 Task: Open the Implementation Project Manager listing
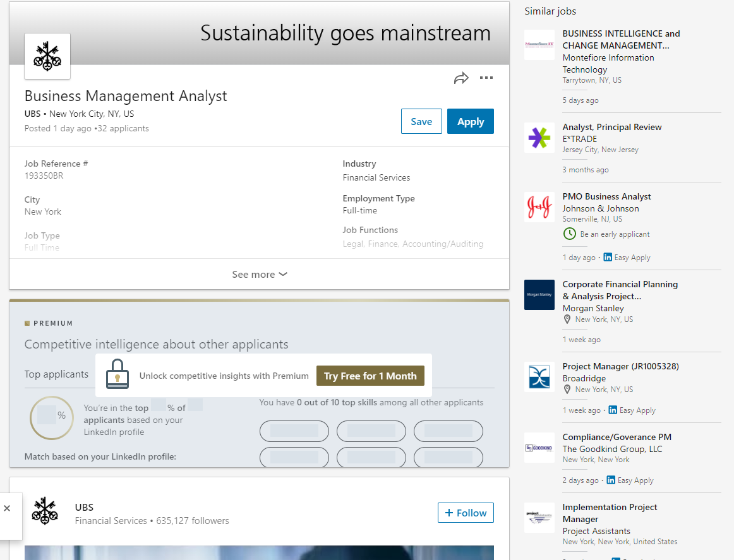[610, 513]
